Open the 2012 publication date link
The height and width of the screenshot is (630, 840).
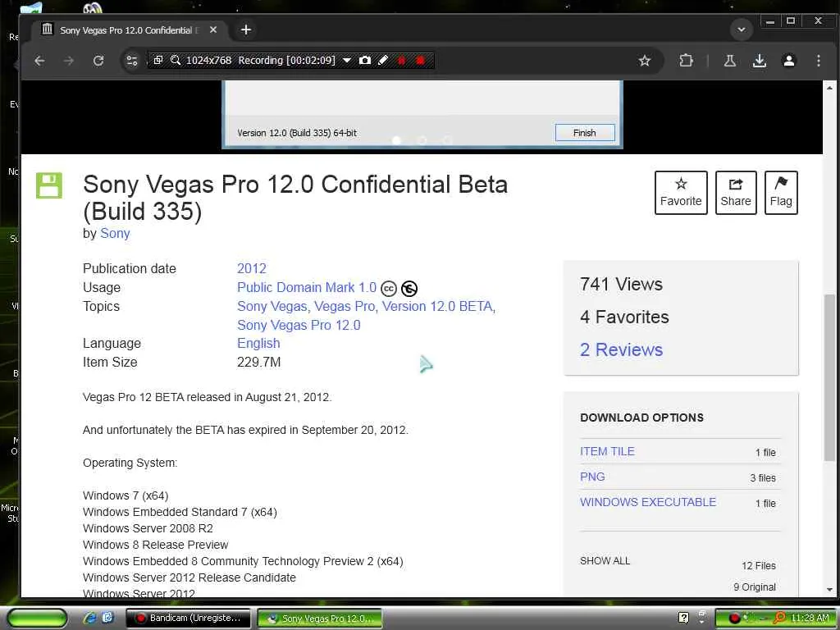click(x=252, y=268)
